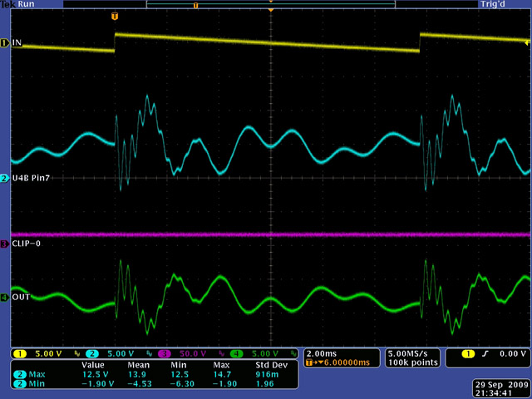
Task: Click the Tek logo in top corner
Action: coord(7,4)
